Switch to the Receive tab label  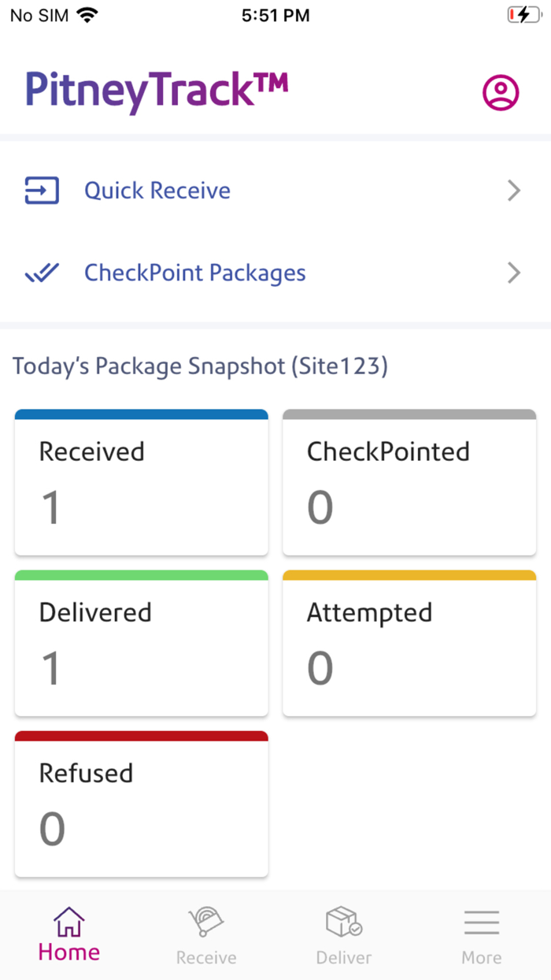tap(206, 957)
